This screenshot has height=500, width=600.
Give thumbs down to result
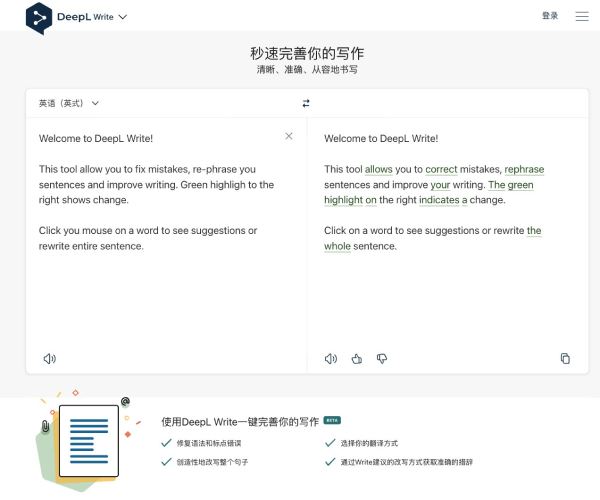382,358
